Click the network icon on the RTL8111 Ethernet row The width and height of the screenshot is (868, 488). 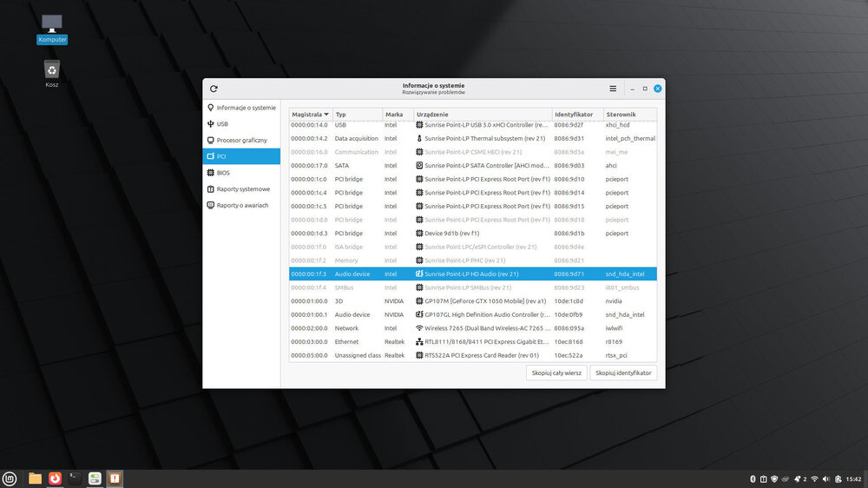[x=420, y=342]
